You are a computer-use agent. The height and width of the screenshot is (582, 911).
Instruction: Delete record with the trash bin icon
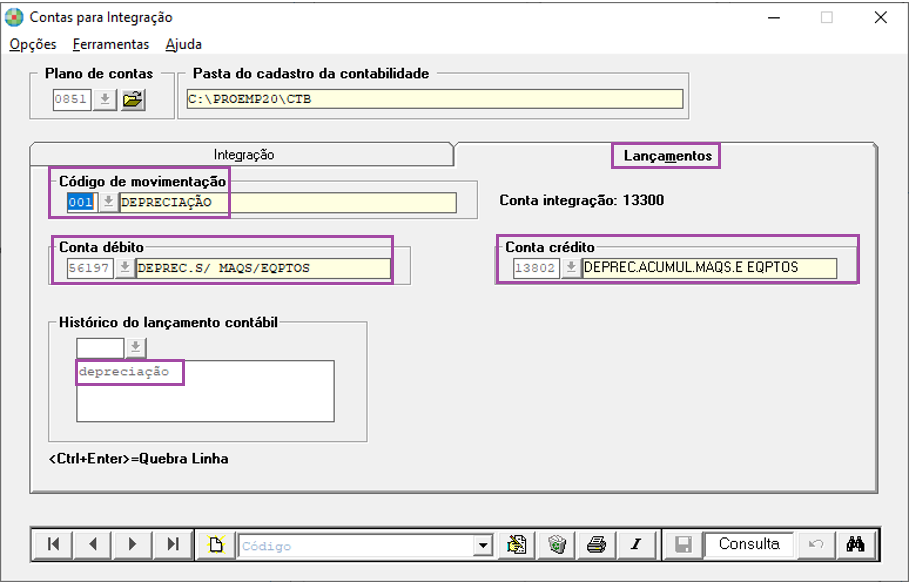coord(557,544)
